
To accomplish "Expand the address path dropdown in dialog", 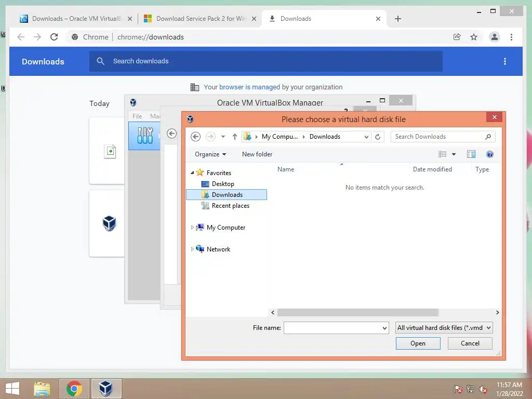I will 366,137.
